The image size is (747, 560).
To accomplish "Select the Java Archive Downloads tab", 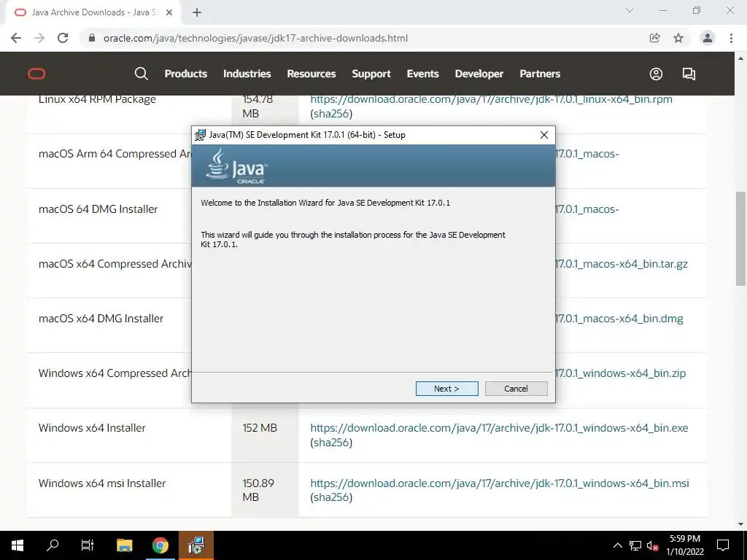I will (93, 12).
